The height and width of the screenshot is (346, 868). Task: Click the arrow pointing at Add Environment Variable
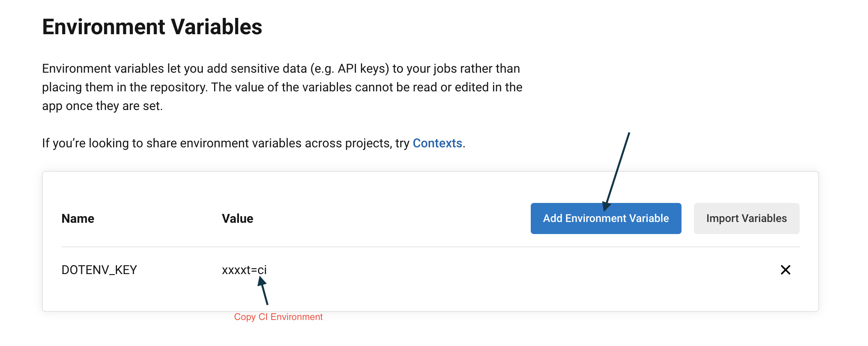tap(617, 171)
